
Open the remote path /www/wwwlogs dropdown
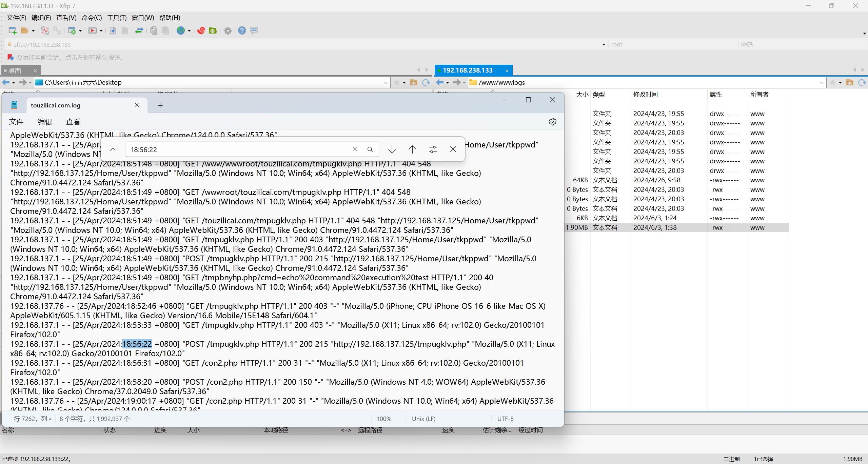coord(822,82)
